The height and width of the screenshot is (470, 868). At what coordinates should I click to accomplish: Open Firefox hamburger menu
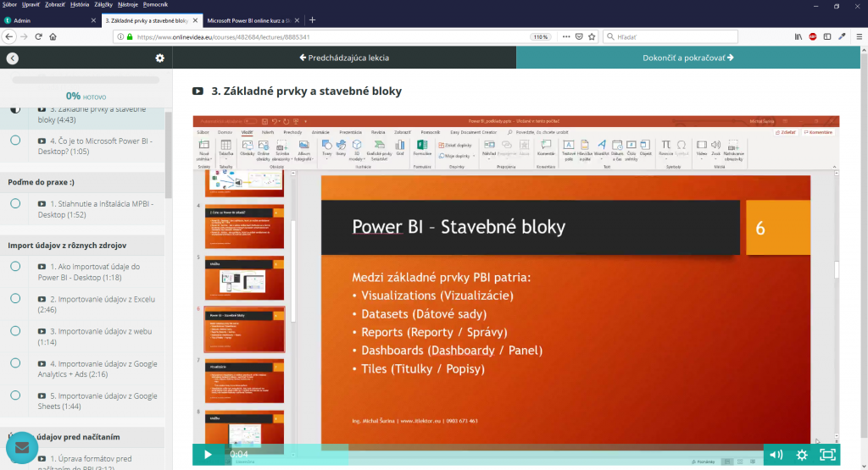[x=860, y=37]
